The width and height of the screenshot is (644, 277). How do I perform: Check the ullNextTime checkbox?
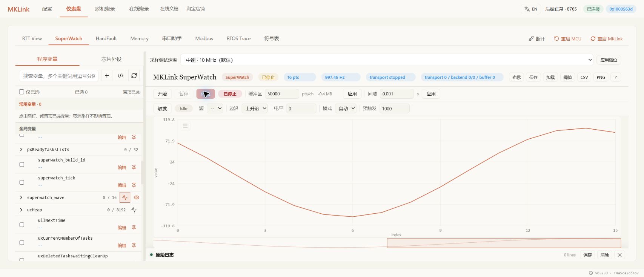tap(22, 225)
